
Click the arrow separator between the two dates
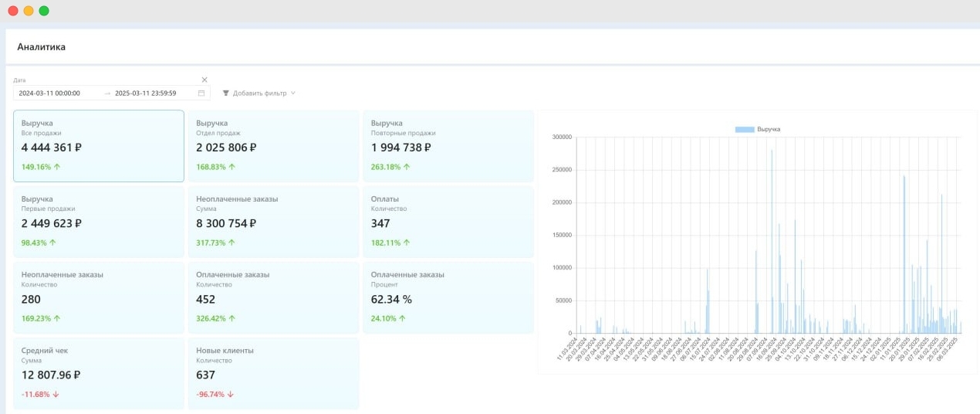pos(107,93)
